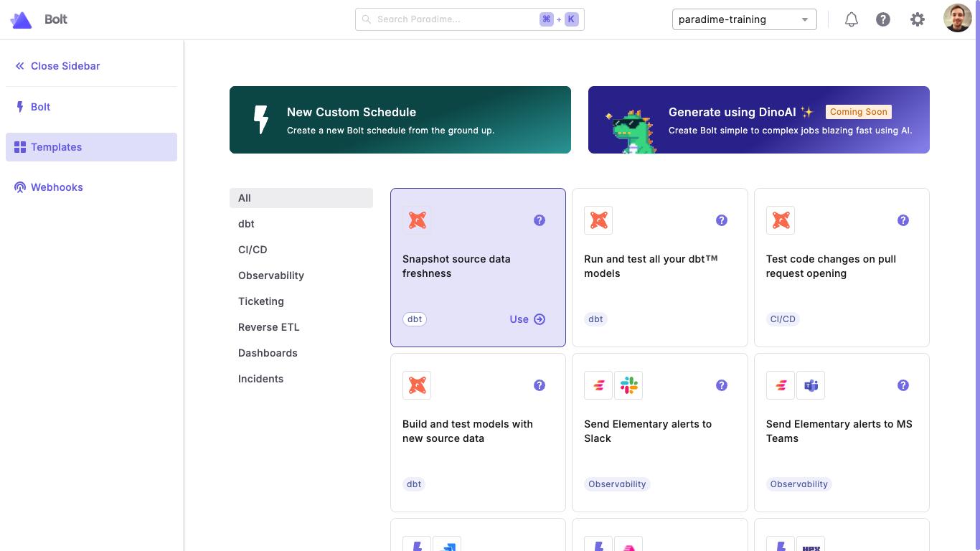Click the Elementary icon on the Slack alerts card
Viewport: 980px width, 551px height.
coord(598,385)
